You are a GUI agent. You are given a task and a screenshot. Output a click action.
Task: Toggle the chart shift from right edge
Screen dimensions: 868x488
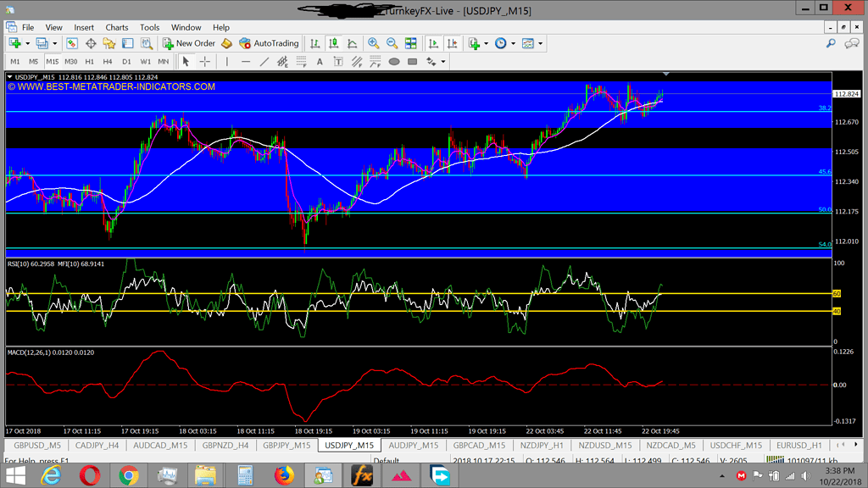[x=451, y=43]
